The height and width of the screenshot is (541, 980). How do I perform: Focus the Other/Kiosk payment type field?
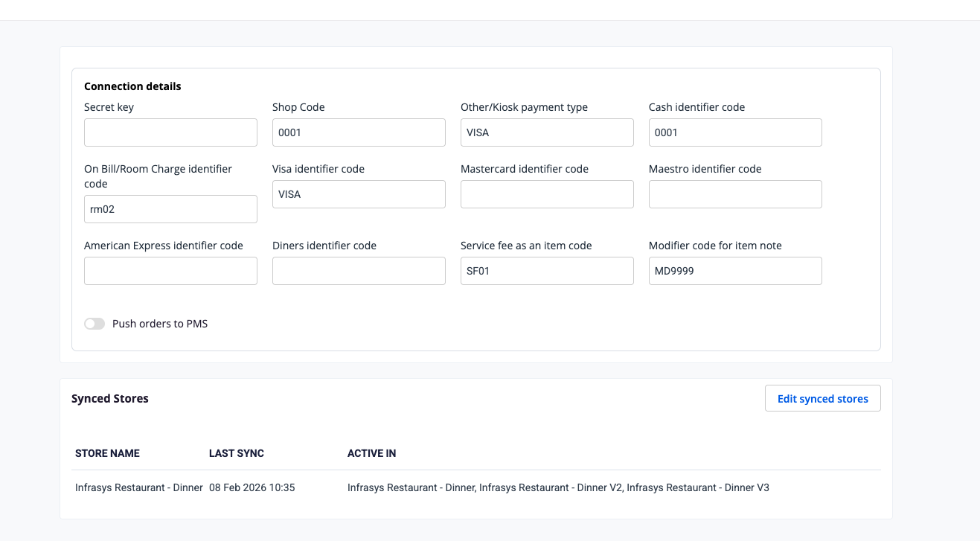547,132
